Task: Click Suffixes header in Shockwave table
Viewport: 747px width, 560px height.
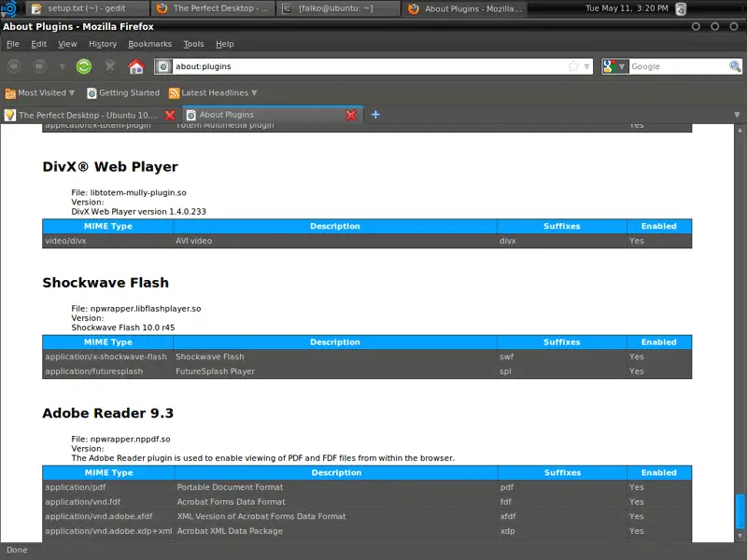Action: click(x=562, y=343)
